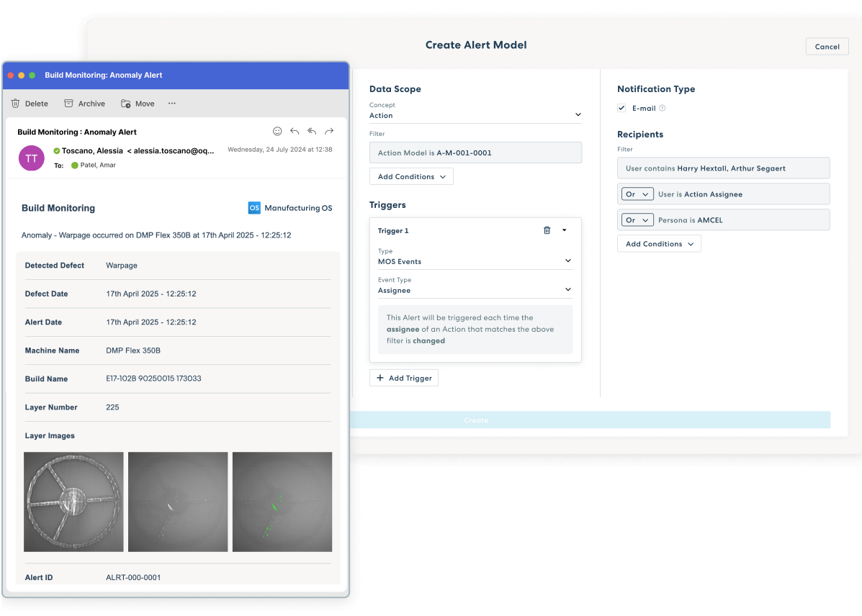Viewport: 862px width, 616px height.
Task: Click the reply arrow icon
Action: coord(295,132)
